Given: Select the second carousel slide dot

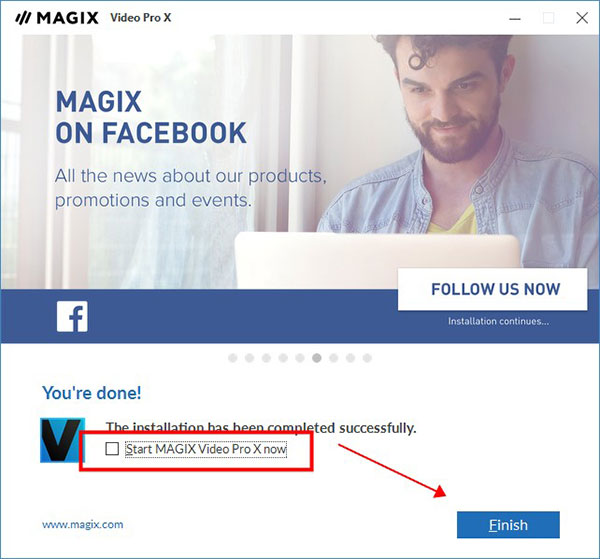Looking at the screenshot, I should [x=249, y=358].
